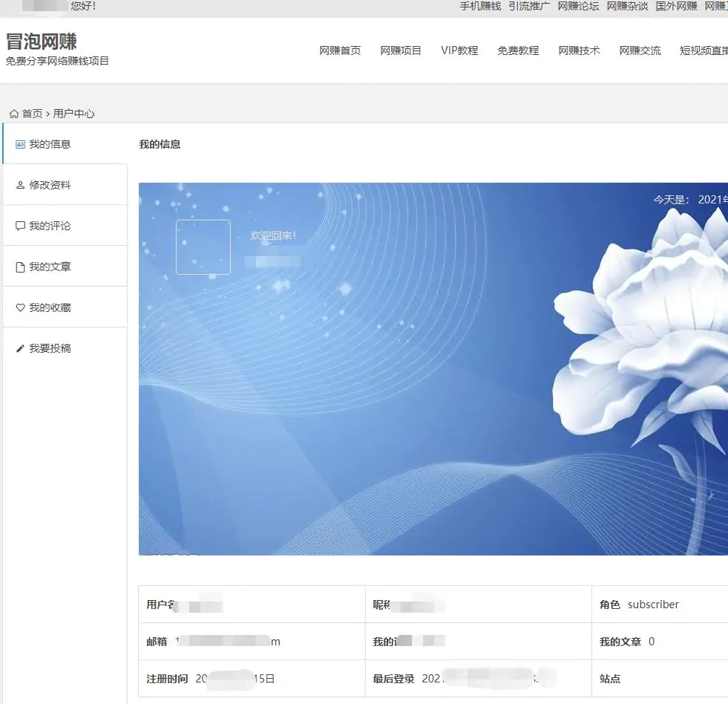
Task: Click the heart icon beside 我的收藏
Action: tap(20, 307)
